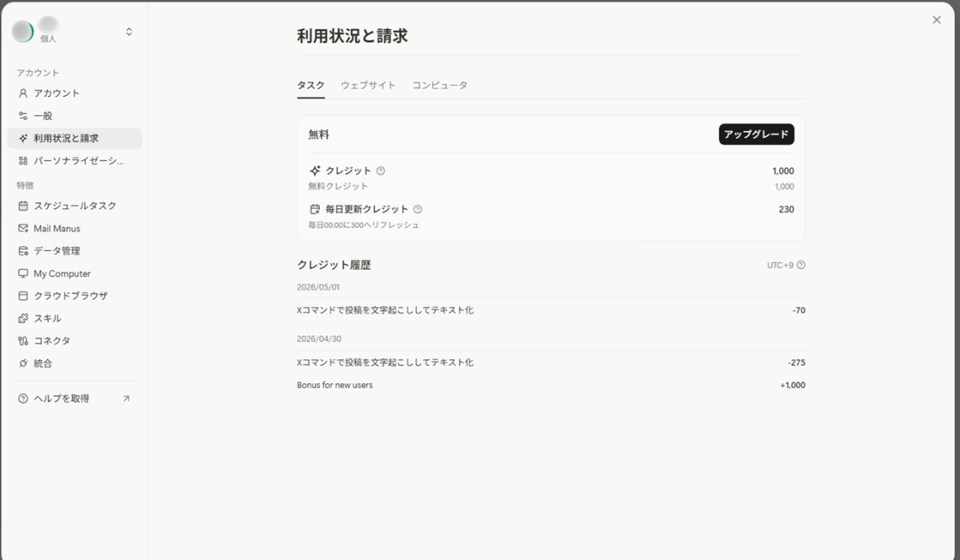The height and width of the screenshot is (560, 960).
Task: Open the スキル puzzle icon
Action: click(23, 318)
